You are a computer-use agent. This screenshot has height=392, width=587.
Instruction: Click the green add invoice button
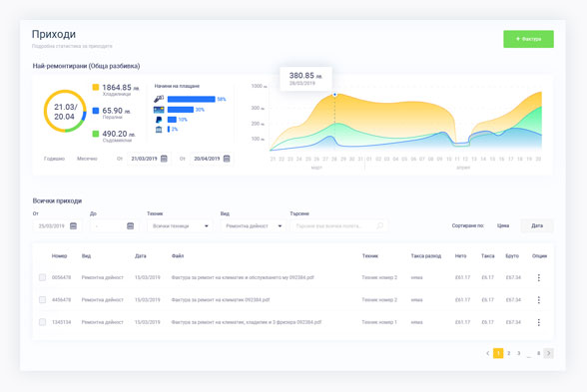click(528, 39)
